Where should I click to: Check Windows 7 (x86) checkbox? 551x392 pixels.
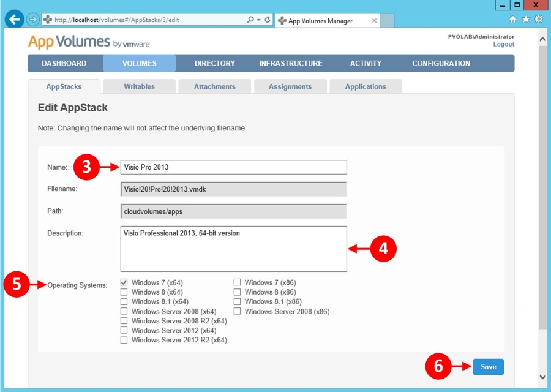[x=237, y=282]
